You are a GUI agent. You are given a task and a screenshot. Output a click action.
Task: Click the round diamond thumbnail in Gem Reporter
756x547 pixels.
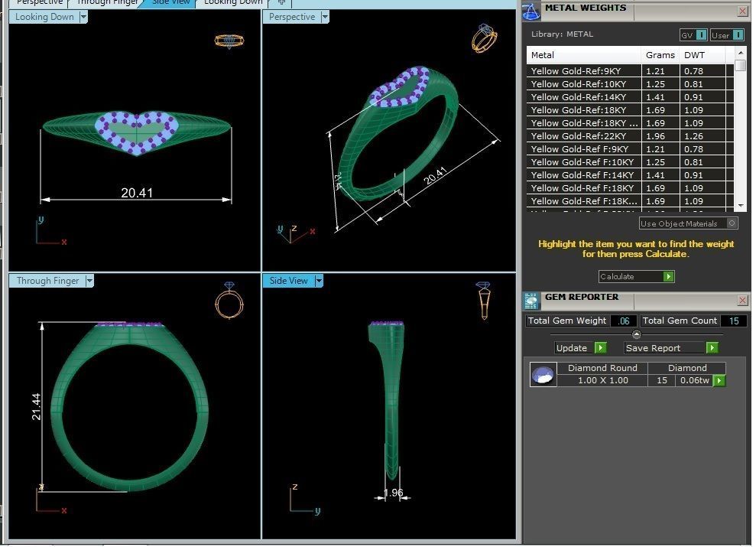[x=543, y=374]
